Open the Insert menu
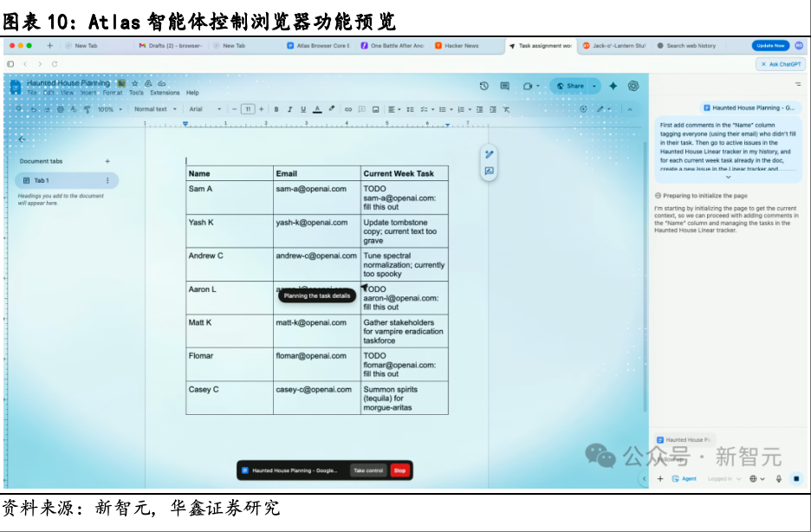Screen dimensions: 811x532 pos(88,93)
